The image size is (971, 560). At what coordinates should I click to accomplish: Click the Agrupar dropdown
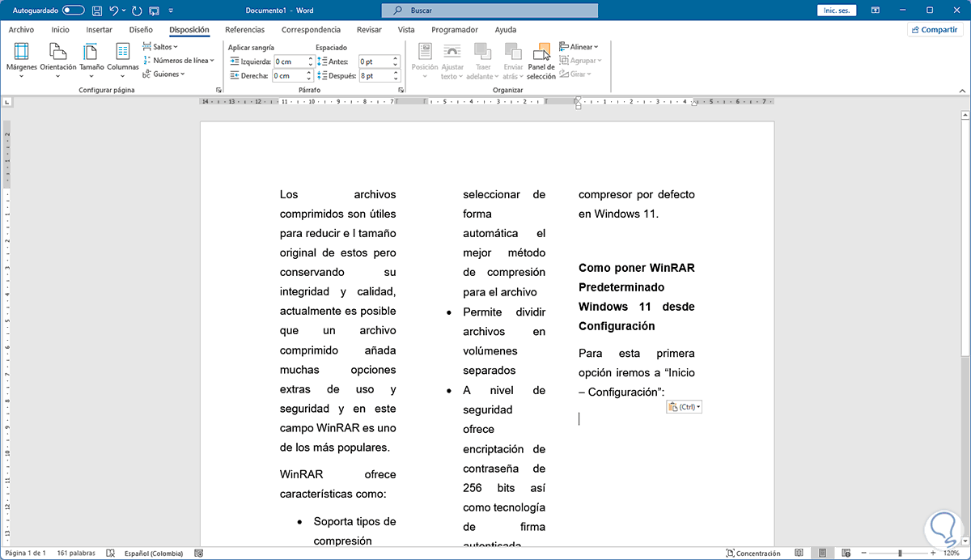tap(580, 61)
